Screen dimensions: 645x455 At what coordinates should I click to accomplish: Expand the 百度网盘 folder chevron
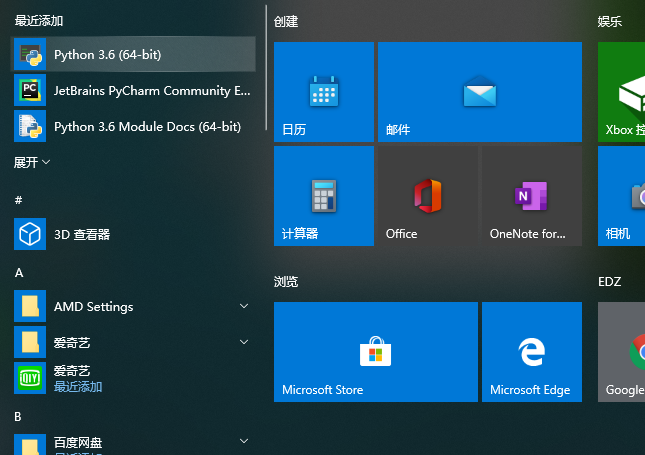click(x=244, y=441)
